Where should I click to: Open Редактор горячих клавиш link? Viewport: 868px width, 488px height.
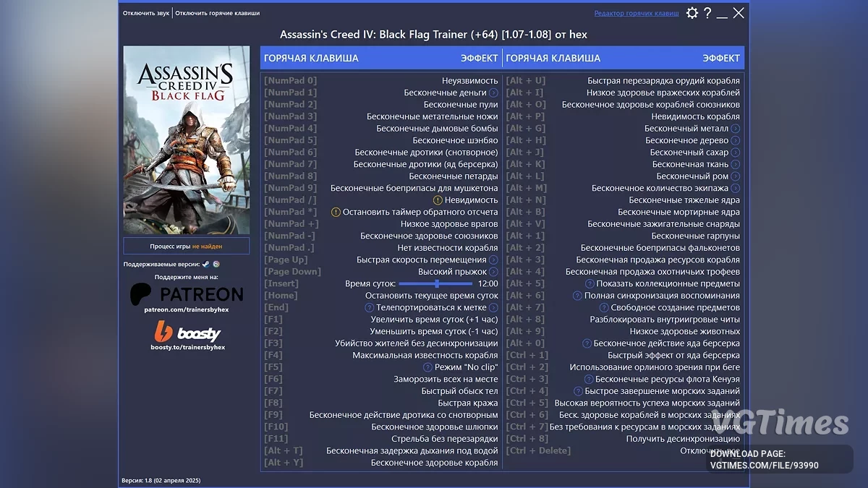[637, 13]
